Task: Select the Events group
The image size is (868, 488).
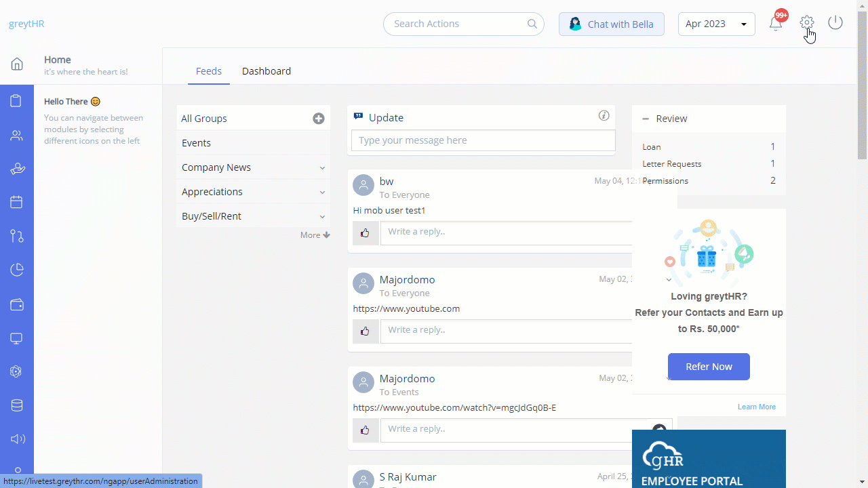Action: pos(253,143)
